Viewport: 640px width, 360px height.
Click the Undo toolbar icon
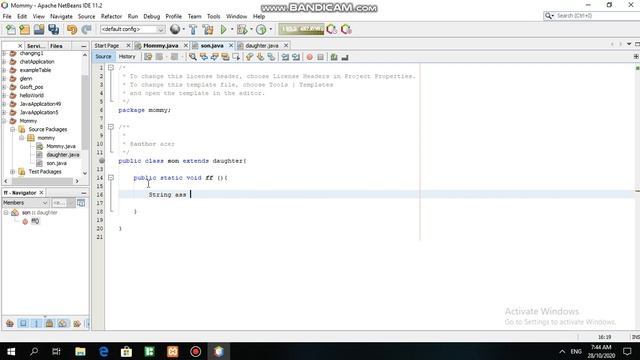72,29
